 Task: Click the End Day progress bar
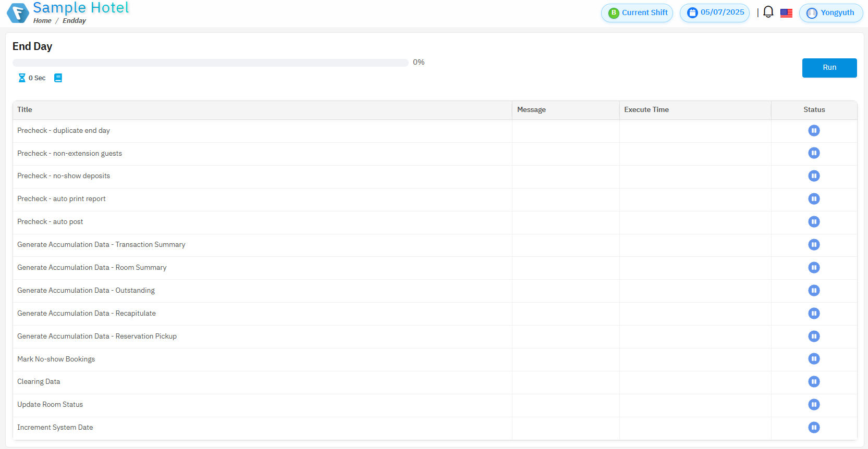[x=210, y=63]
